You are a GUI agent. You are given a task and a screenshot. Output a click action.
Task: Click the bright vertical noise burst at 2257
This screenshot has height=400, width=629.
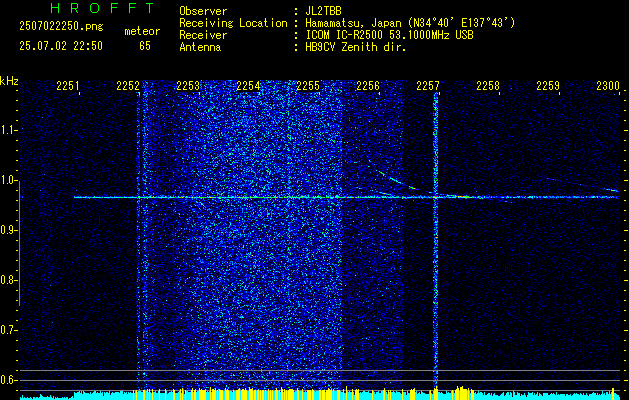tap(436, 241)
